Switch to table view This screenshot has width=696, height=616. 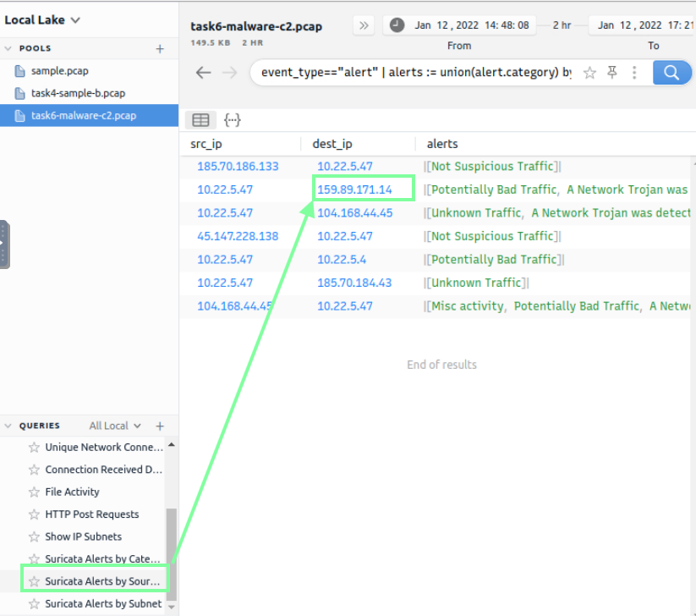point(200,120)
